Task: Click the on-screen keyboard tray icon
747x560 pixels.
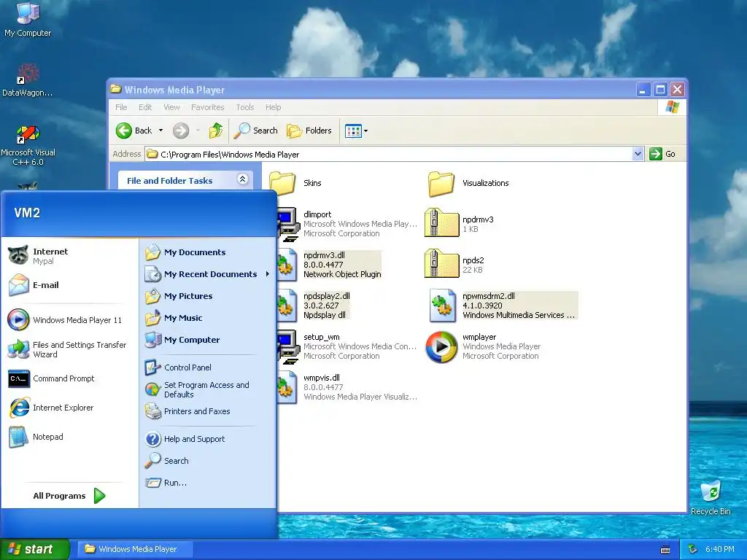Action: 665,550
